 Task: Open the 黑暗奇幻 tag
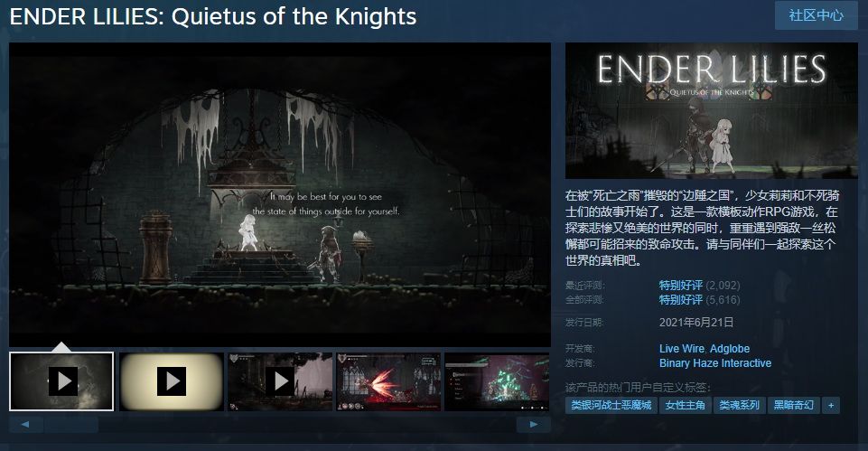(793, 406)
